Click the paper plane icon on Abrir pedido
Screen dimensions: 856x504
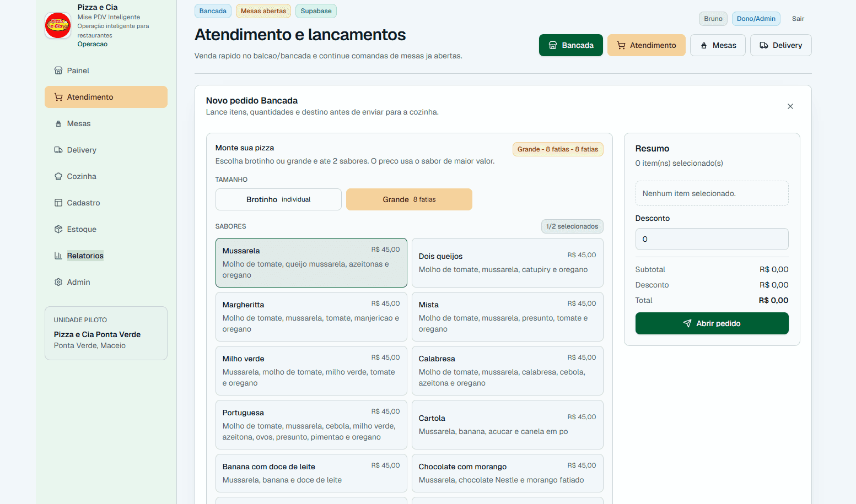point(687,323)
